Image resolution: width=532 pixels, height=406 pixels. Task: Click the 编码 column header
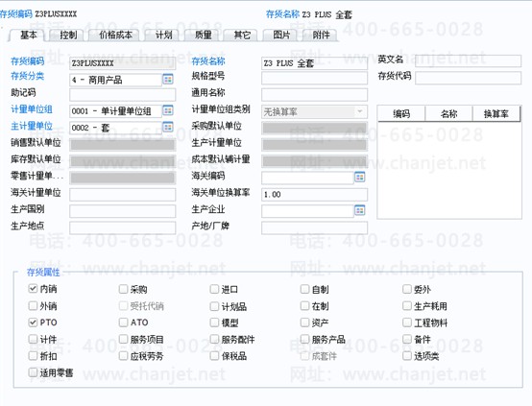coord(401,113)
